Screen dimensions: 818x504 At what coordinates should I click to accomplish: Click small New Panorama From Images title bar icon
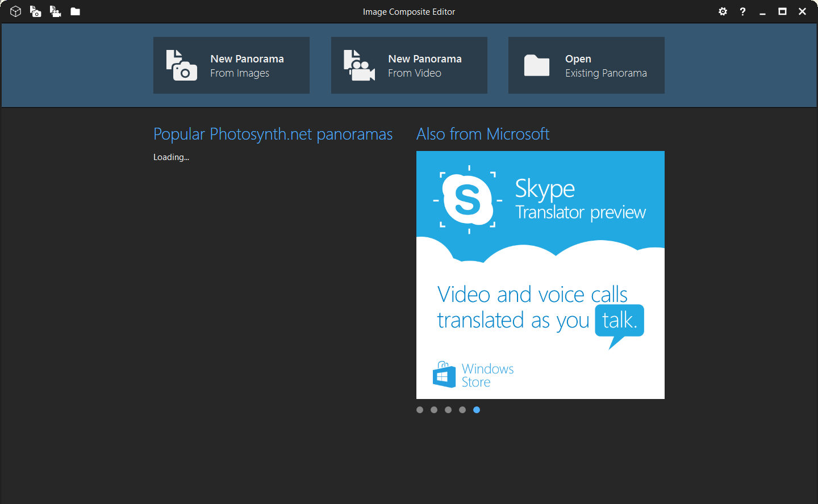(35, 11)
